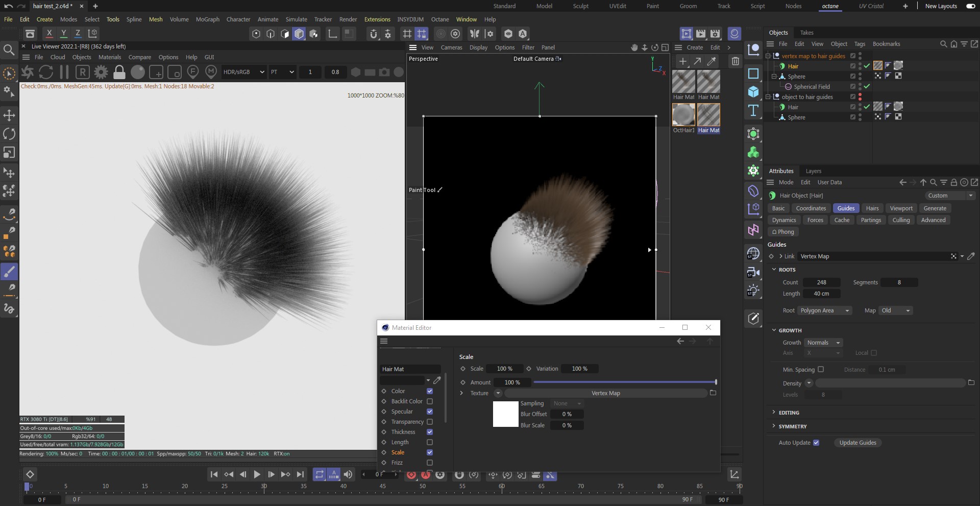Open the Root Polygon Area dropdown

click(824, 310)
